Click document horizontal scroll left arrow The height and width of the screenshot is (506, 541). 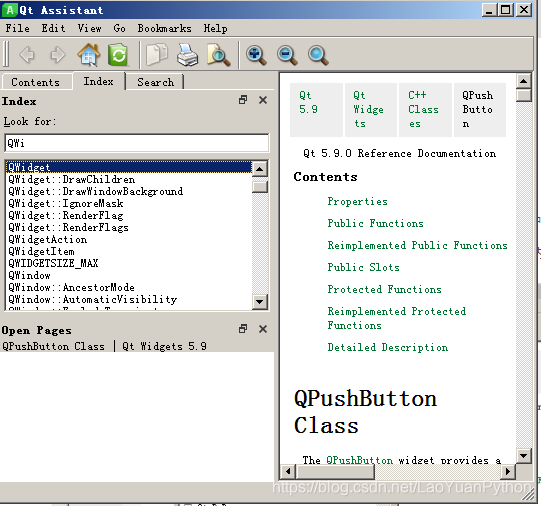pyautogui.click(x=288, y=471)
